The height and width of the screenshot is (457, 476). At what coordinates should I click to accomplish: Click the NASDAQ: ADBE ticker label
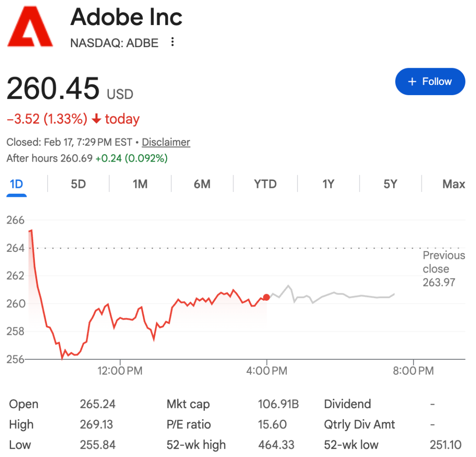[114, 43]
